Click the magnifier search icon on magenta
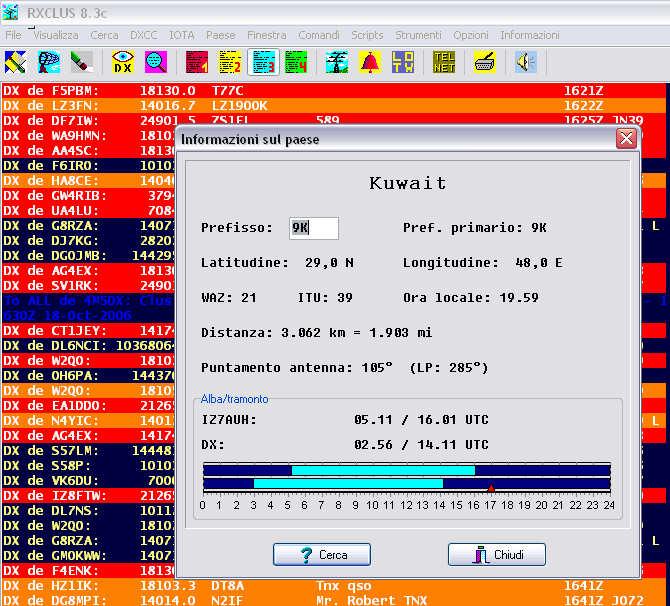The height and width of the screenshot is (606, 670). pos(156,62)
